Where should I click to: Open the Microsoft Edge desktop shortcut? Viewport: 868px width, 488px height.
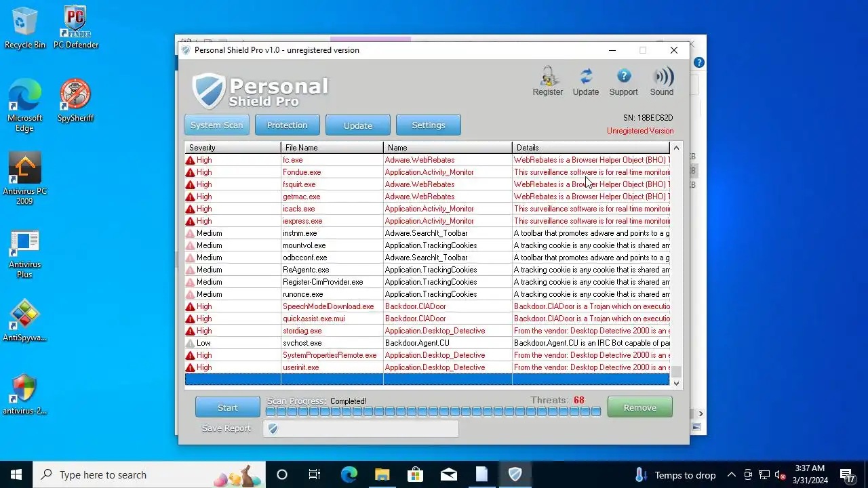(x=25, y=106)
